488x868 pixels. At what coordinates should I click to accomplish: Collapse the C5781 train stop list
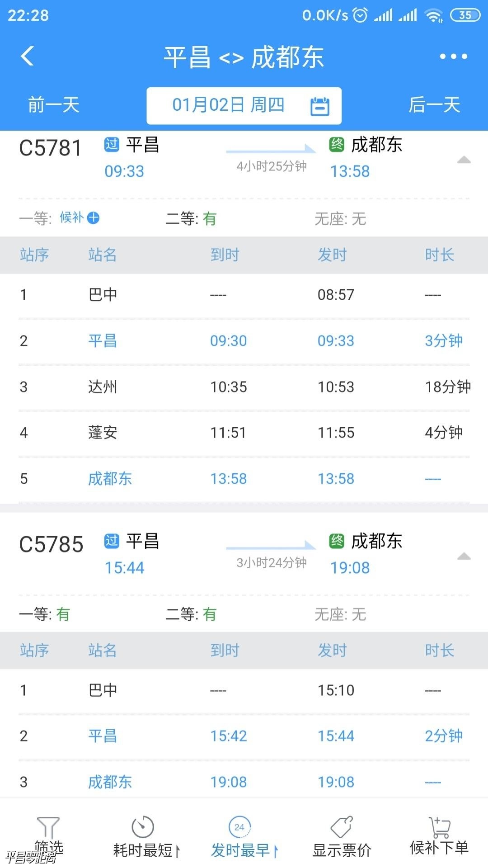[x=464, y=160]
